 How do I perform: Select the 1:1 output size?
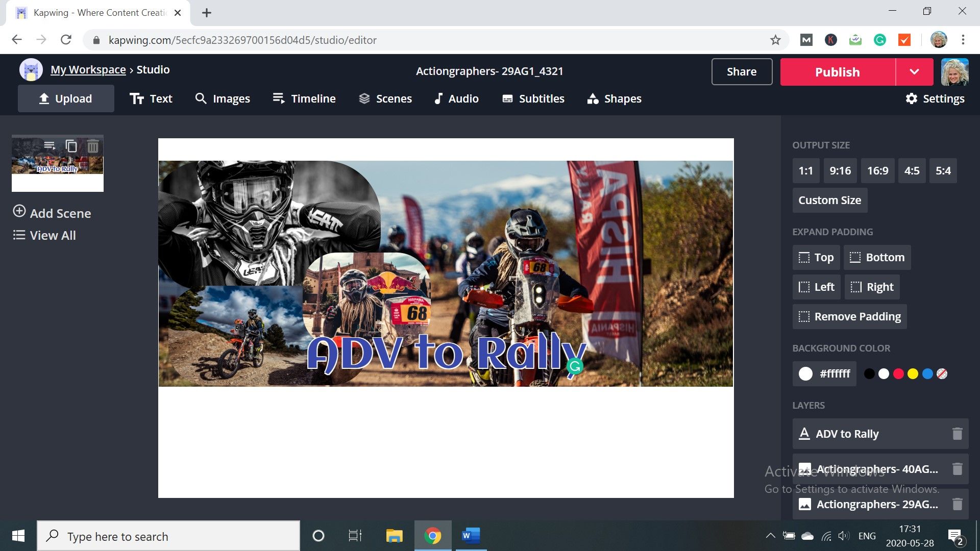(x=805, y=171)
